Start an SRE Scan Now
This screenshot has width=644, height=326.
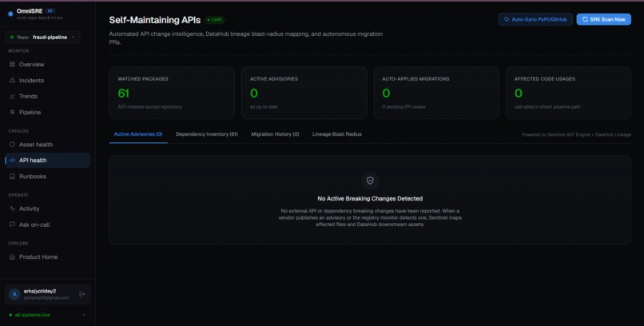604,19
